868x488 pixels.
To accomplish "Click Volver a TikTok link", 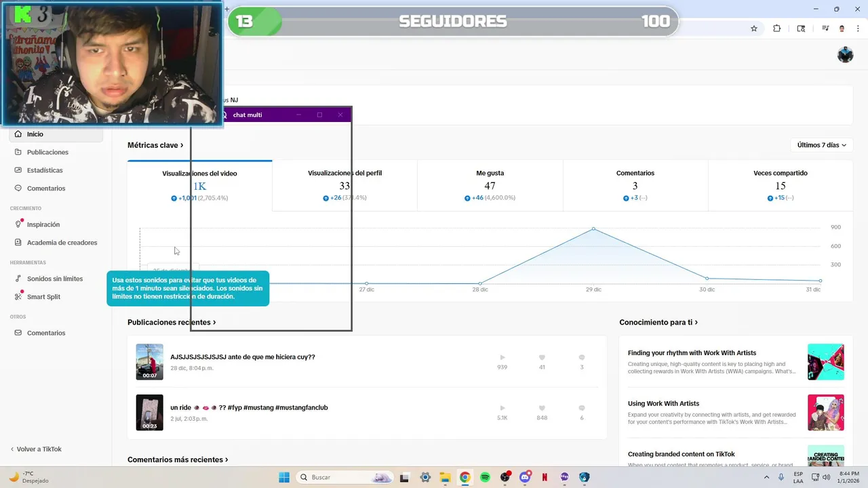I will tap(36, 449).
